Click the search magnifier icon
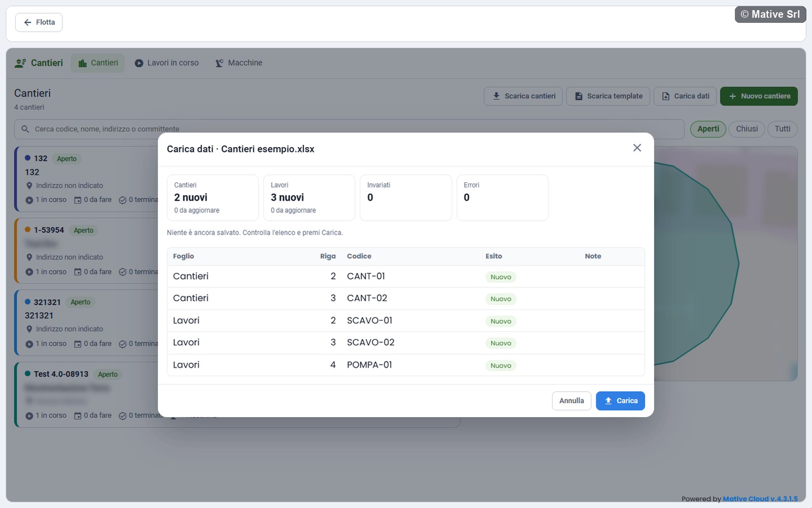 tap(25, 129)
